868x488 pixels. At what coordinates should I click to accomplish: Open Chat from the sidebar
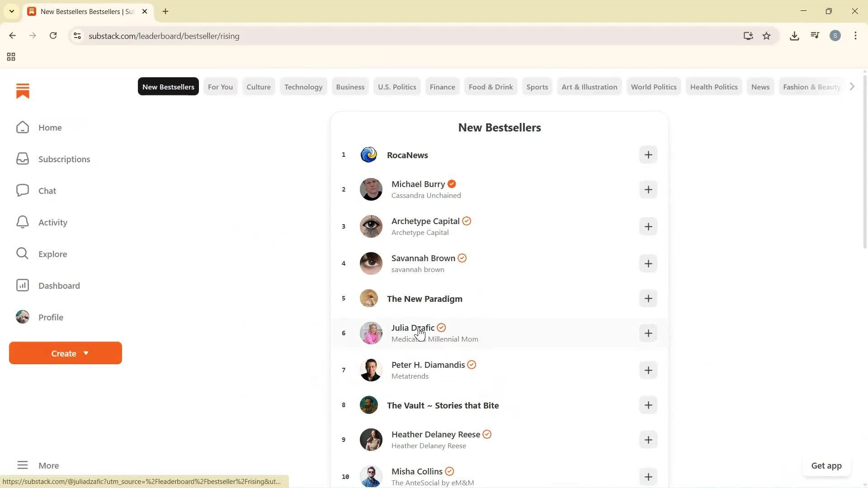click(x=22, y=190)
